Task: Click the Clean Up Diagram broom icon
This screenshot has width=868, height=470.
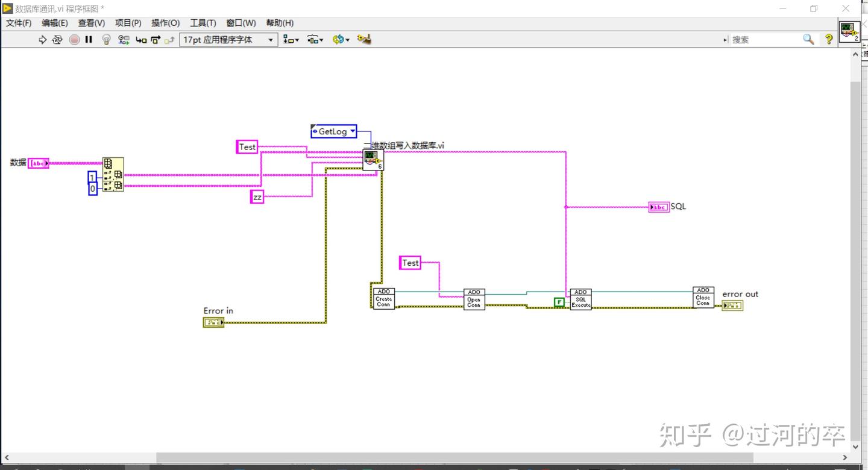Action: click(362, 39)
